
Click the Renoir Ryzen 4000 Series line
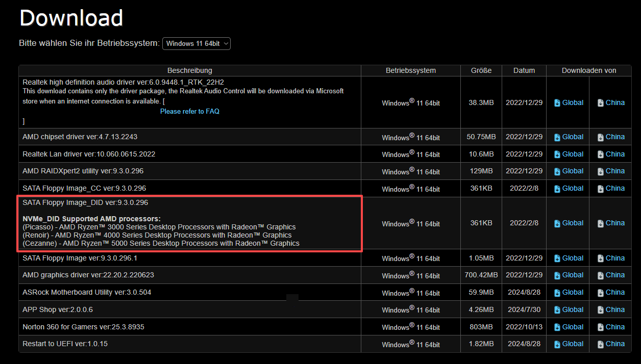coord(157,235)
